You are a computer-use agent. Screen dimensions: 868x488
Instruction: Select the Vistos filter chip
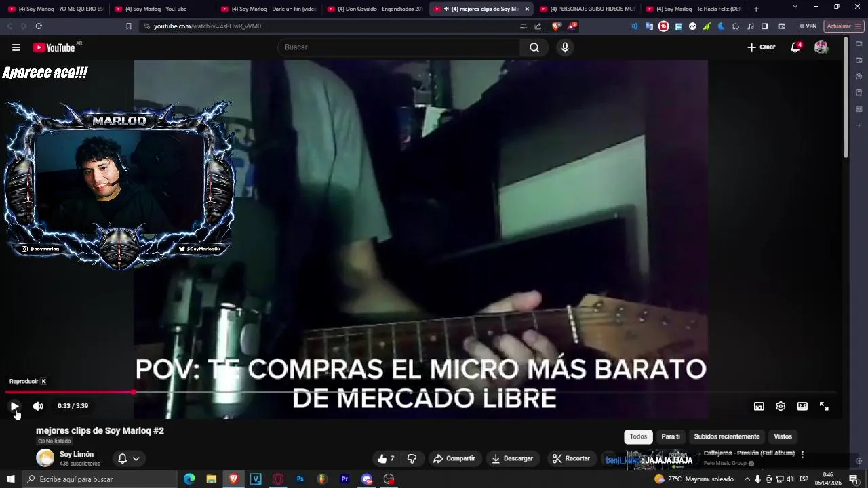tap(783, 436)
